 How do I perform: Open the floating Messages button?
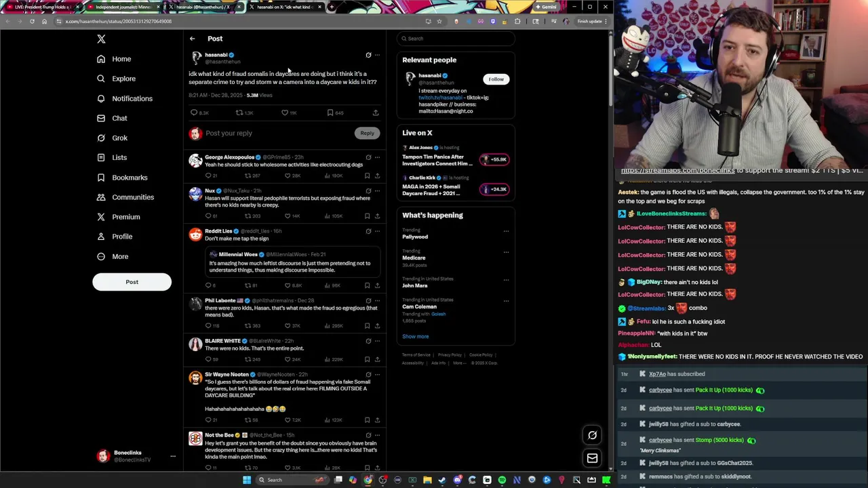[x=592, y=458]
